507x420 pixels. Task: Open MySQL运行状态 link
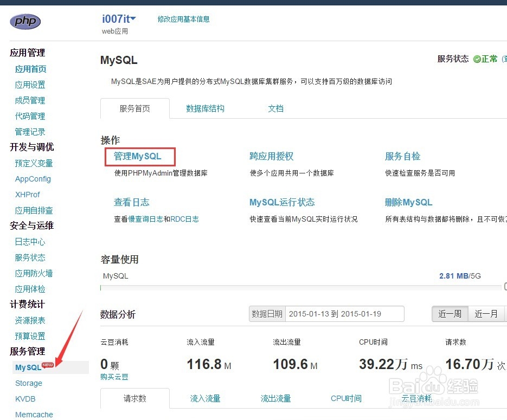click(x=282, y=202)
